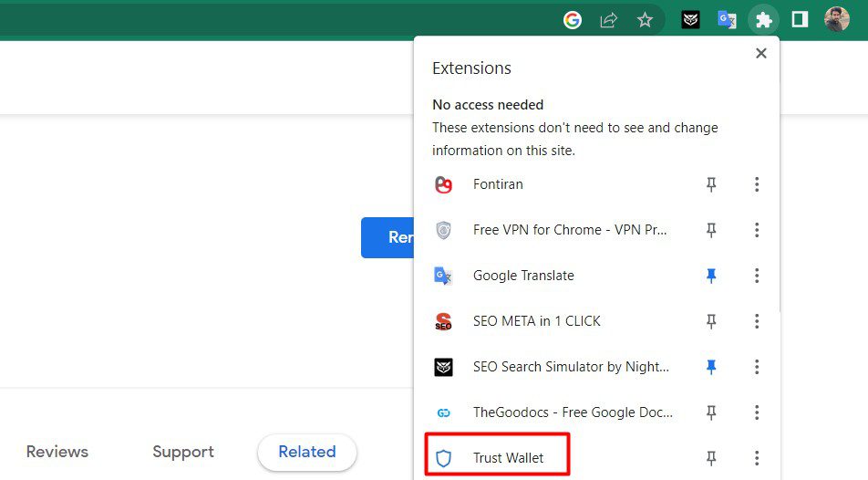Click the share page icon
The height and width of the screenshot is (480, 868).
coord(608,19)
